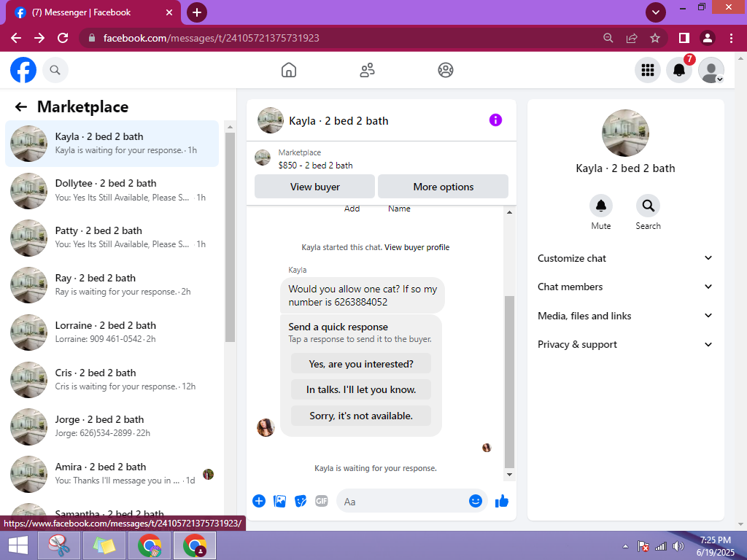The height and width of the screenshot is (560, 747).
Task: Open tab search dropdown arrow in title bar
Action: pos(656,12)
